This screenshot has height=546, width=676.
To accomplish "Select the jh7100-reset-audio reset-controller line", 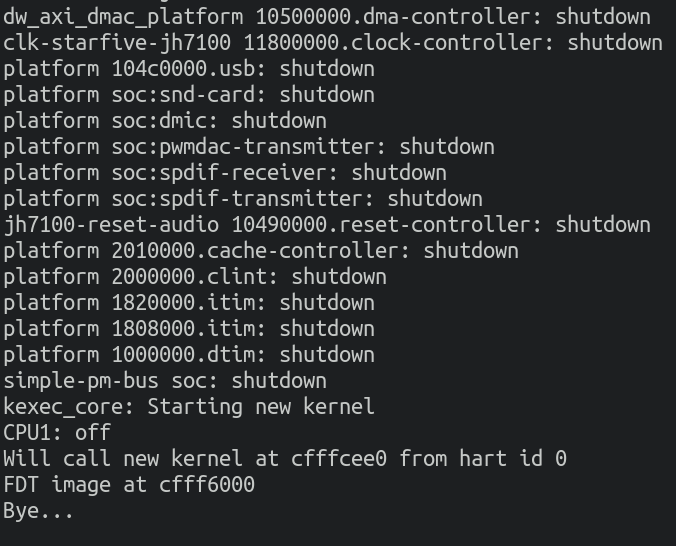I will coord(327,225).
